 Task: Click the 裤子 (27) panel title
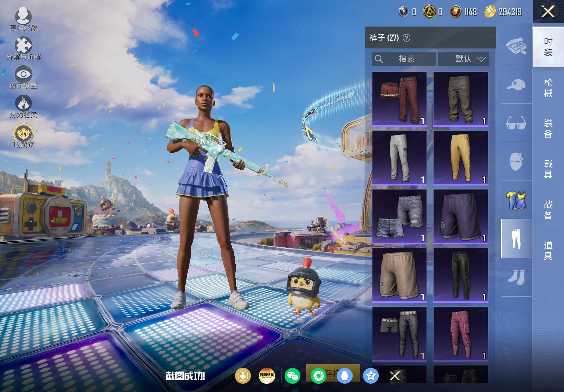pos(384,38)
